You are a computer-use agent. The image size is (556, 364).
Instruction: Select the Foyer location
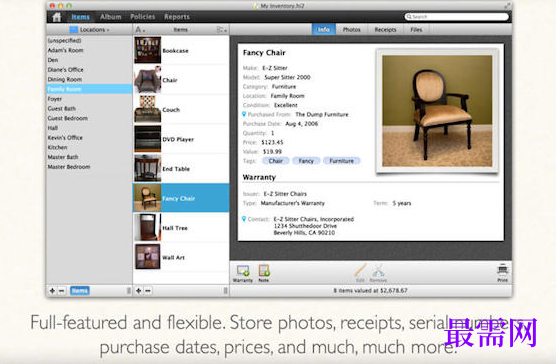(x=89, y=99)
